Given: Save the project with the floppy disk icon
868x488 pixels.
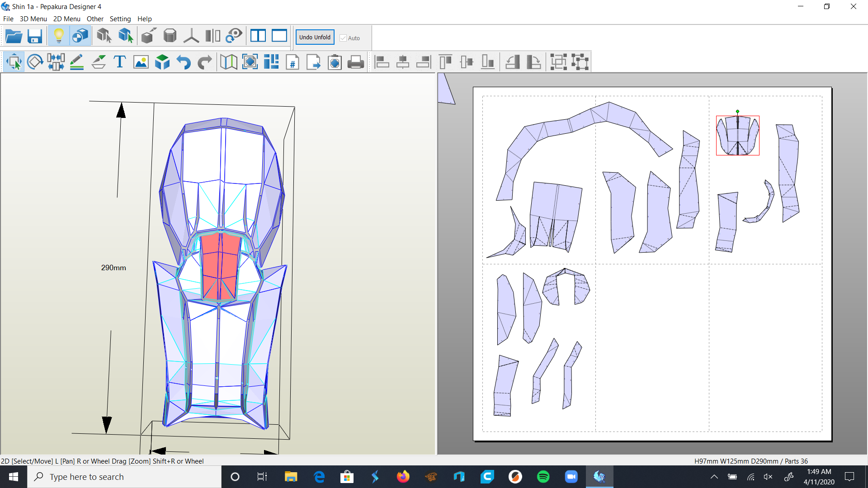Looking at the screenshot, I should 35,36.
